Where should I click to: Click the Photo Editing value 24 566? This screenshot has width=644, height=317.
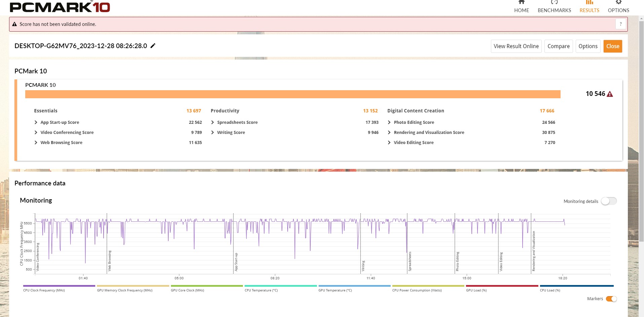click(x=548, y=122)
